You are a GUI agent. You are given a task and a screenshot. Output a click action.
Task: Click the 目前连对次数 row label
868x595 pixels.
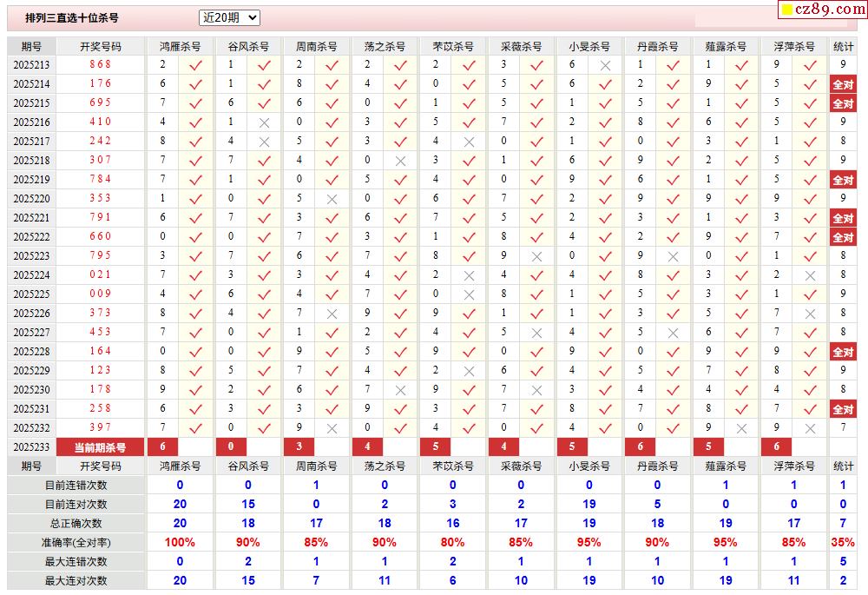(76, 504)
